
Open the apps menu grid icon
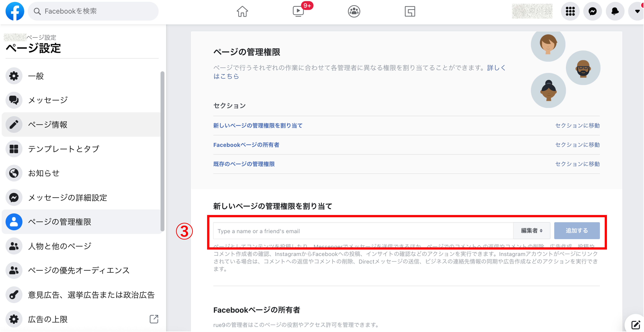(570, 11)
